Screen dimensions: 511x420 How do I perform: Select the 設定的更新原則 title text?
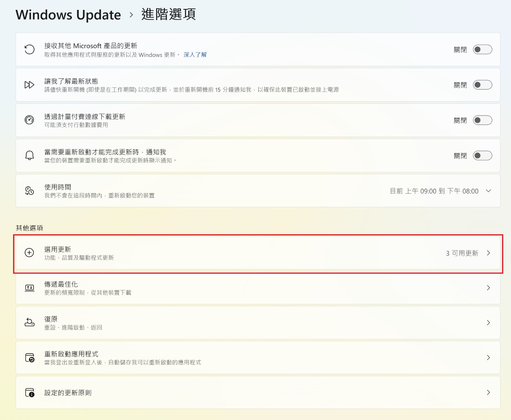68,393
